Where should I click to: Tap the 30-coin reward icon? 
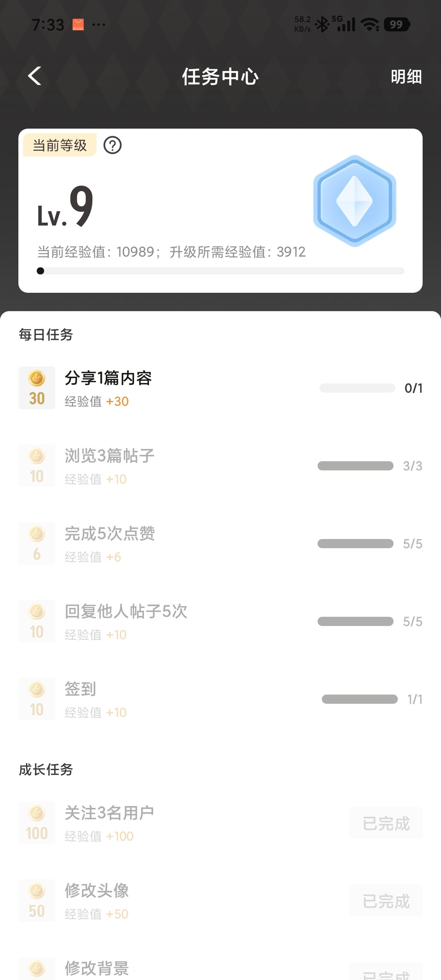37,388
